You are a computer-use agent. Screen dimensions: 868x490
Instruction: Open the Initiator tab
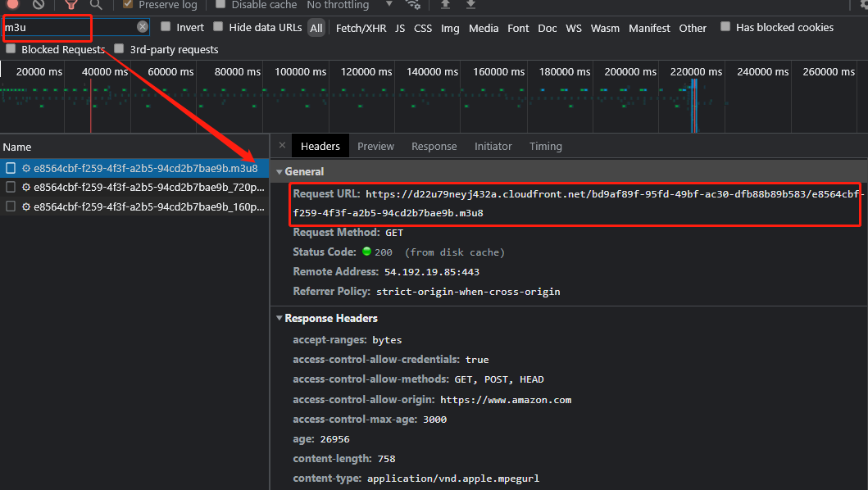493,146
